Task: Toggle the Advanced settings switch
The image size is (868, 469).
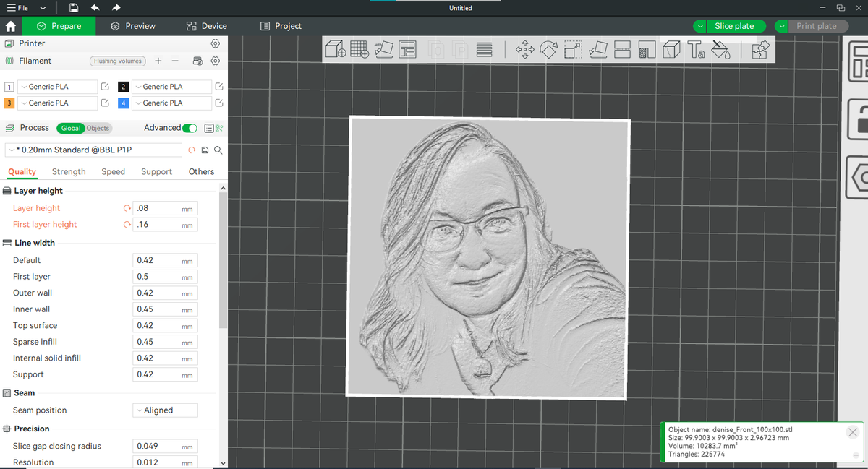Action: (190, 128)
